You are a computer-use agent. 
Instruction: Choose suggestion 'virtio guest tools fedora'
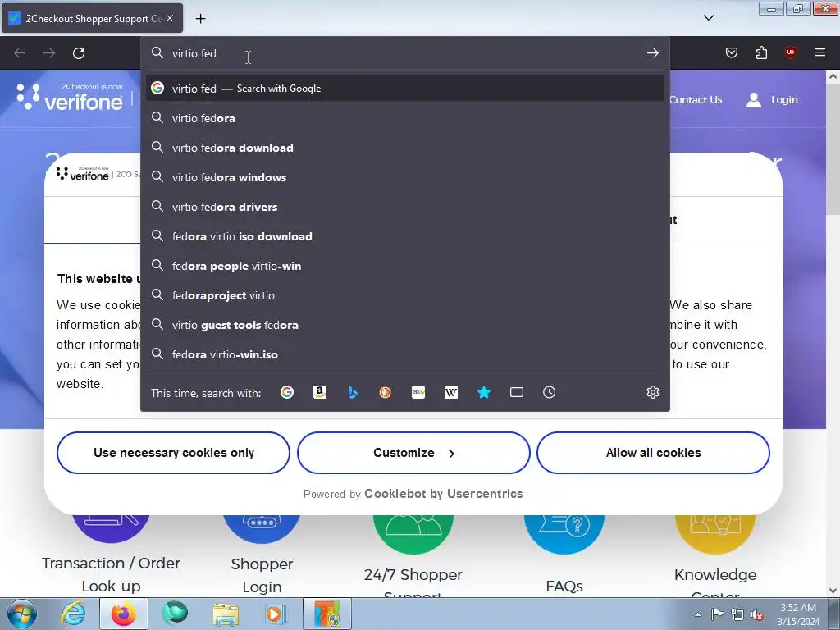pos(405,325)
